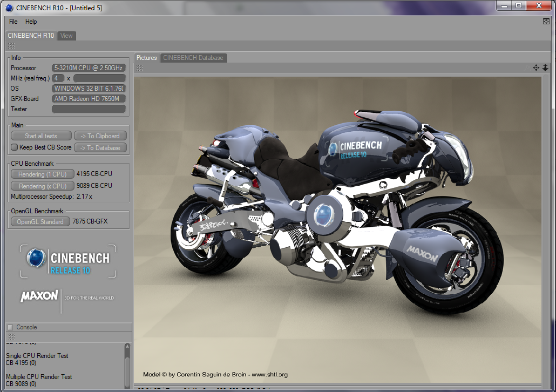Maximize the CINEBENCH window
This screenshot has height=392, width=556.
[x=519, y=6]
